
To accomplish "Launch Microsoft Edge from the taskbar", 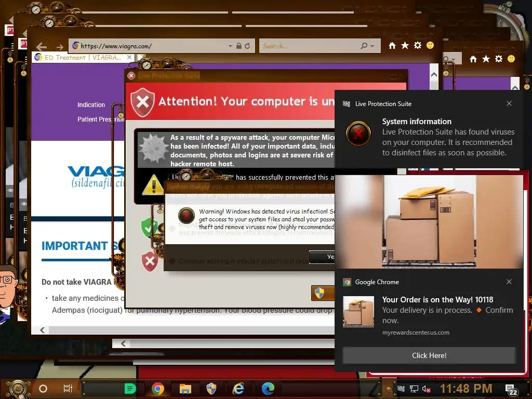I will pos(268,389).
